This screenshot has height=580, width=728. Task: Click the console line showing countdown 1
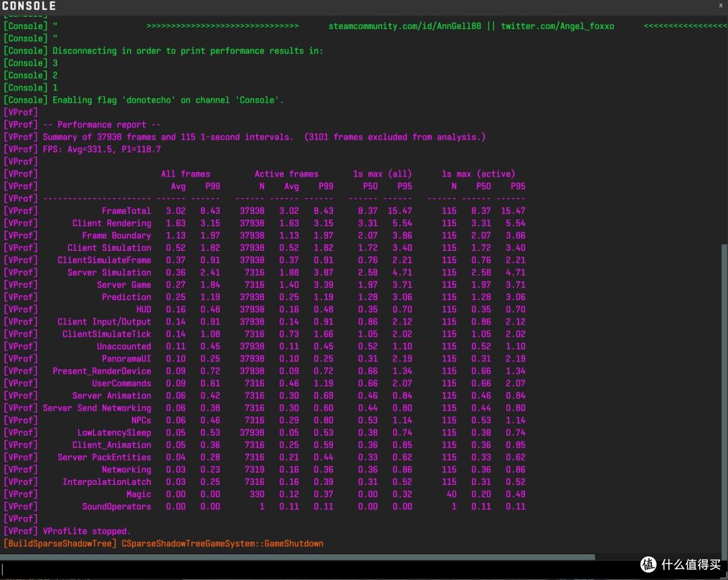coord(30,87)
